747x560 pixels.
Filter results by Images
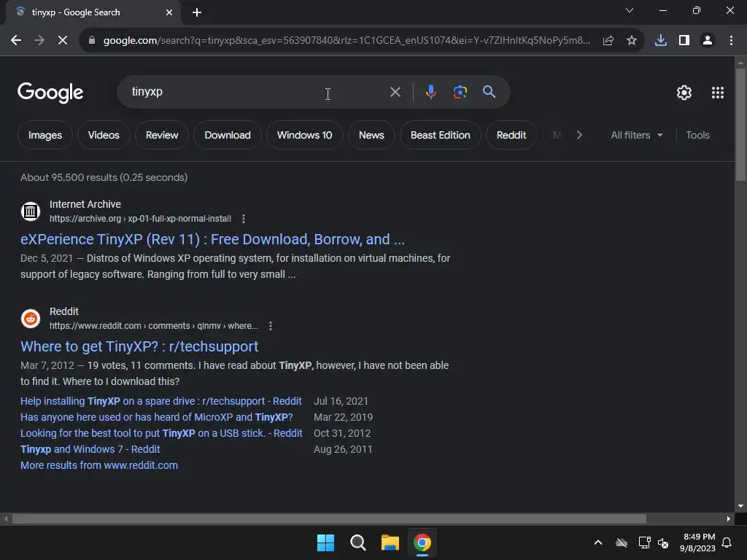click(45, 135)
